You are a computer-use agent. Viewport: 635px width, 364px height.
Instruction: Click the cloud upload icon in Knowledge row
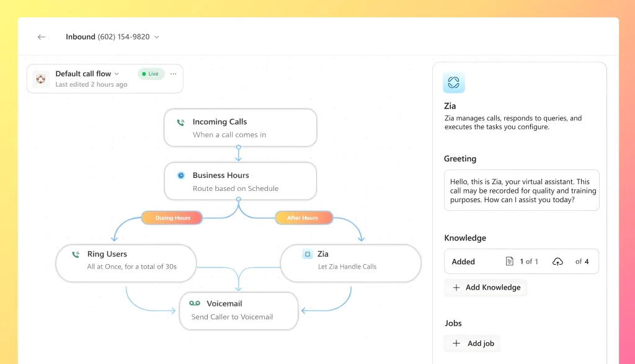557,262
